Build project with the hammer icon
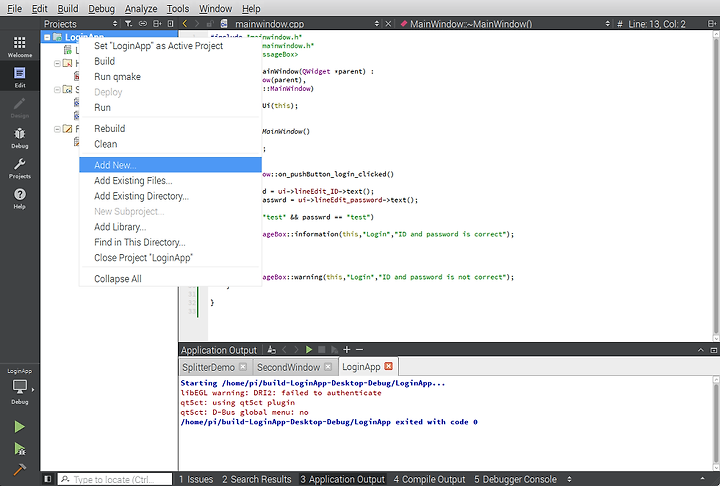Viewport: 720px width, 486px height. pos(19,469)
